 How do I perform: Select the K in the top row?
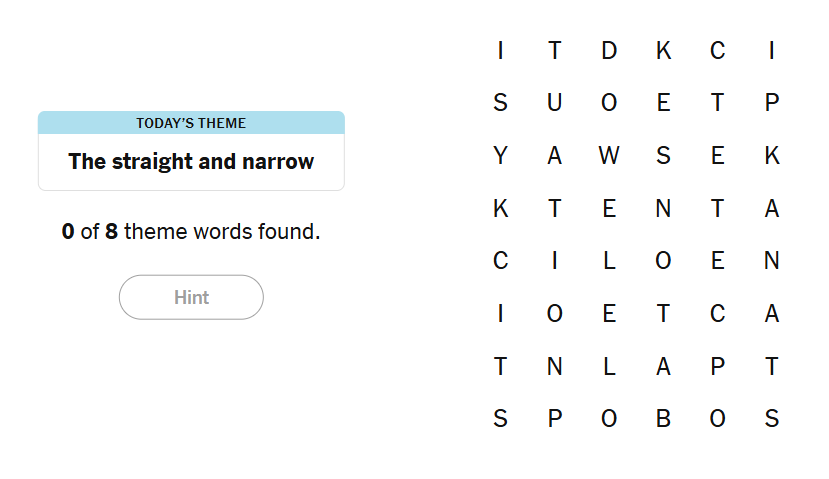tap(663, 50)
